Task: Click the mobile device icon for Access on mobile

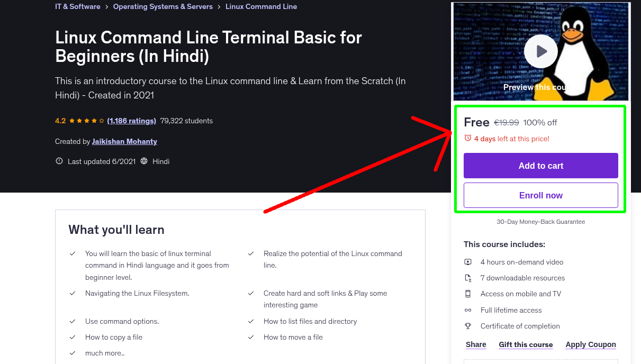Action: click(468, 294)
